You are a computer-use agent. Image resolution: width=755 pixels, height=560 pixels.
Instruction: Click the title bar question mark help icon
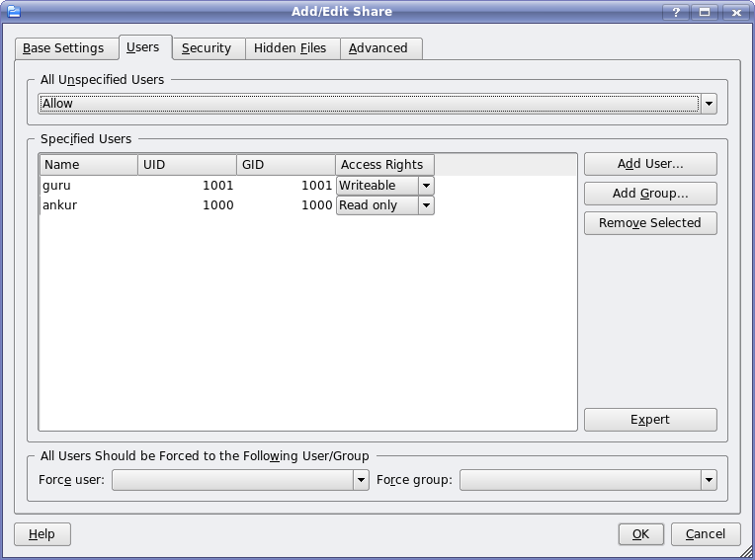(x=677, y=12)
